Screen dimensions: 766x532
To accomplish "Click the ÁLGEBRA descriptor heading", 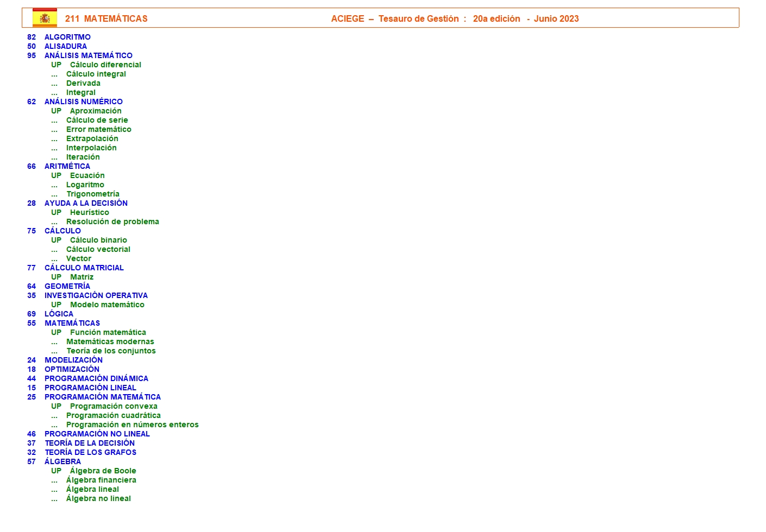I will [62, 461].
